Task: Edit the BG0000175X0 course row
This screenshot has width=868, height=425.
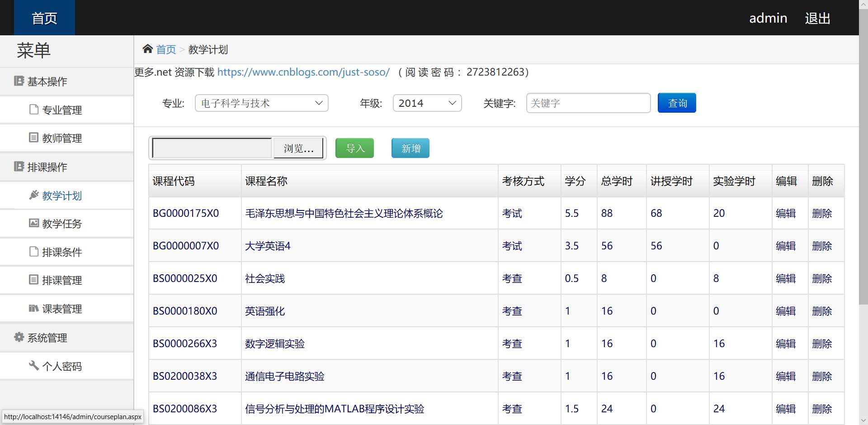Action: coord(786,213)
